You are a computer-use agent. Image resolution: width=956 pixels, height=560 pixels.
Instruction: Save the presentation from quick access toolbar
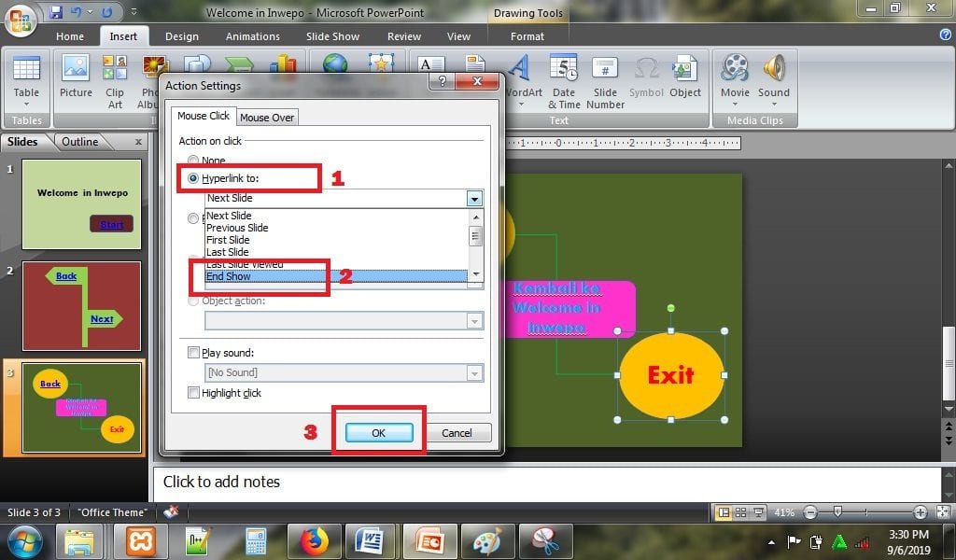pyautogui.click(x=56, y=12)
